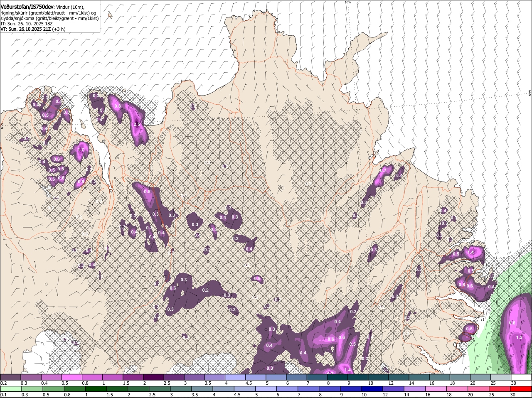Select the 12 swatch in the lower scale
The image size is (532, 398).
point(394,389)
